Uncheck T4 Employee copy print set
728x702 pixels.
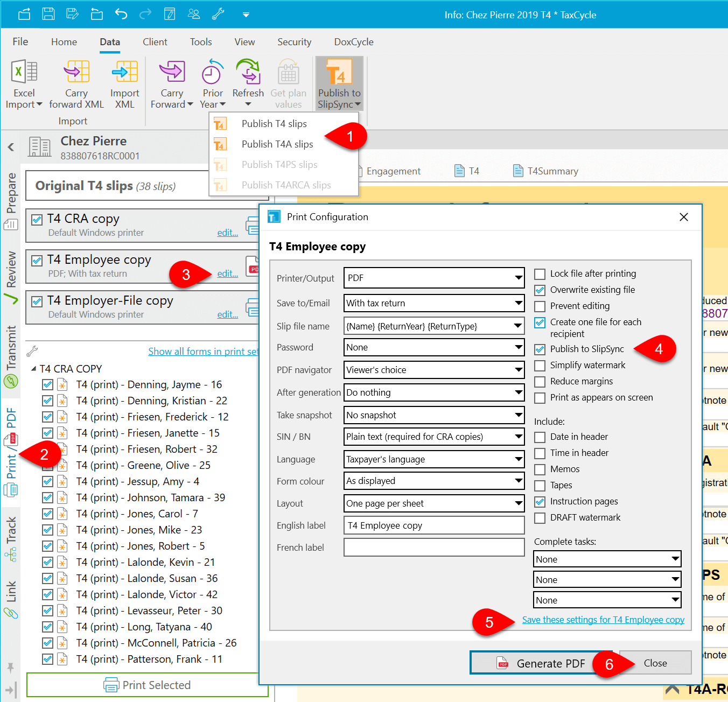[x=37, y=261]
